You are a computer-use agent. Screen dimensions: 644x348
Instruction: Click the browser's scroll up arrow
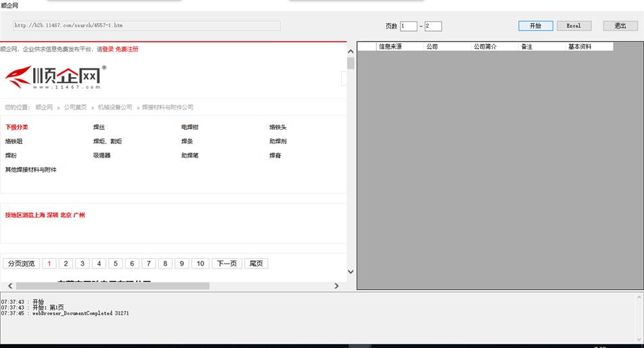pos(350,52)
